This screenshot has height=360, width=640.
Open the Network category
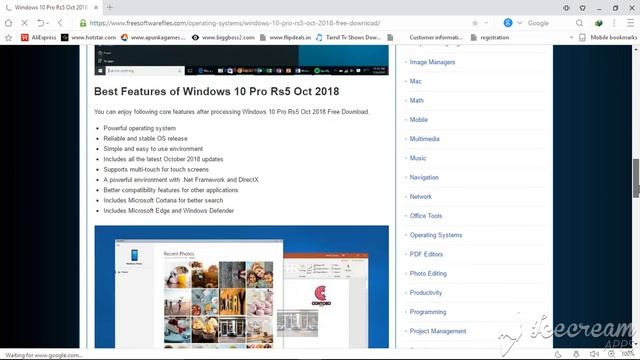click(x=420, y=196)
